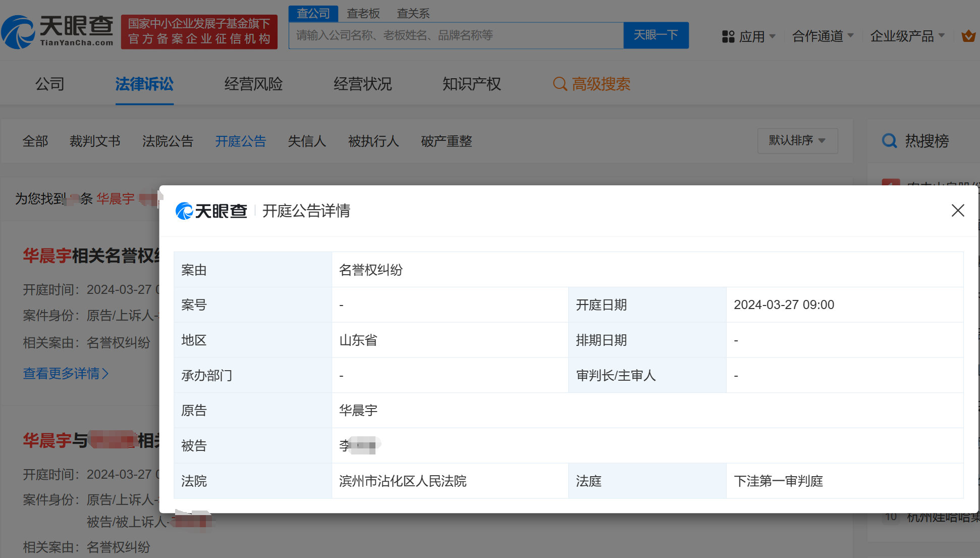Image resolution: width=980 pixels, height=558 pixels.
Task: Click the 被告 label cell
Action: 253,445
